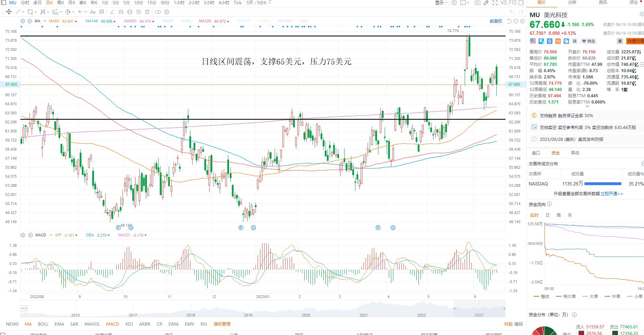Select 月 money flow period
This screenshot has height=335, width=644.
pyautogui.click(x=570, y=215)
